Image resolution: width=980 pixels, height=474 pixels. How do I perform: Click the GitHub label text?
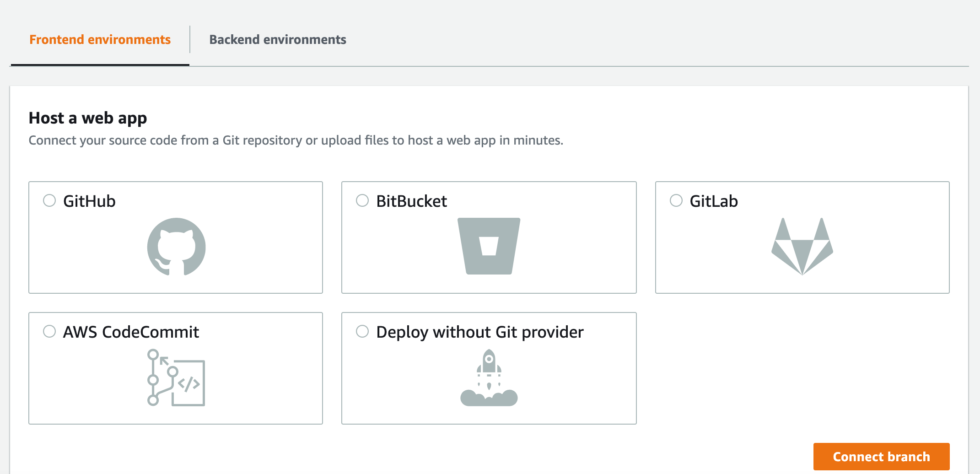[89, 201]
